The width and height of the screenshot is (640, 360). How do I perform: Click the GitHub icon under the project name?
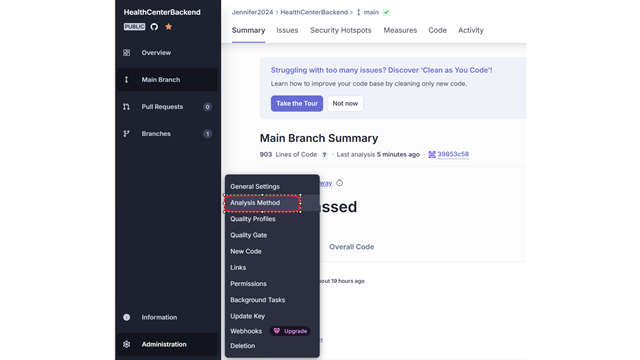coord(154,27)
